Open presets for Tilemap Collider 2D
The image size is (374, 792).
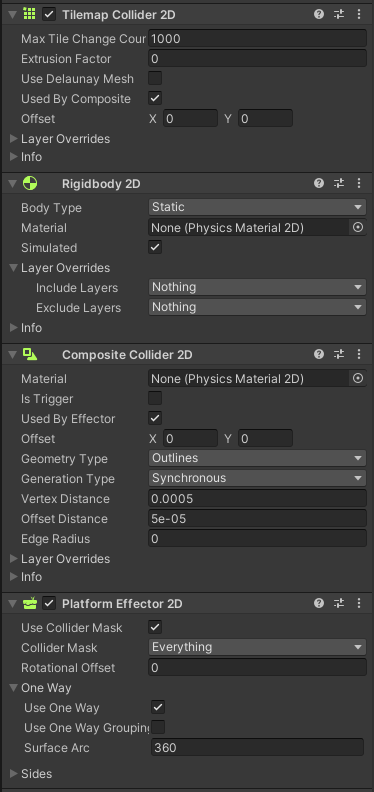point(339,14)
